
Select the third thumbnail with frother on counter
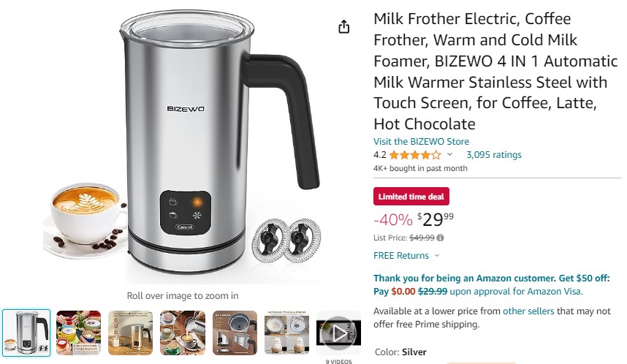tap(130, 333)
